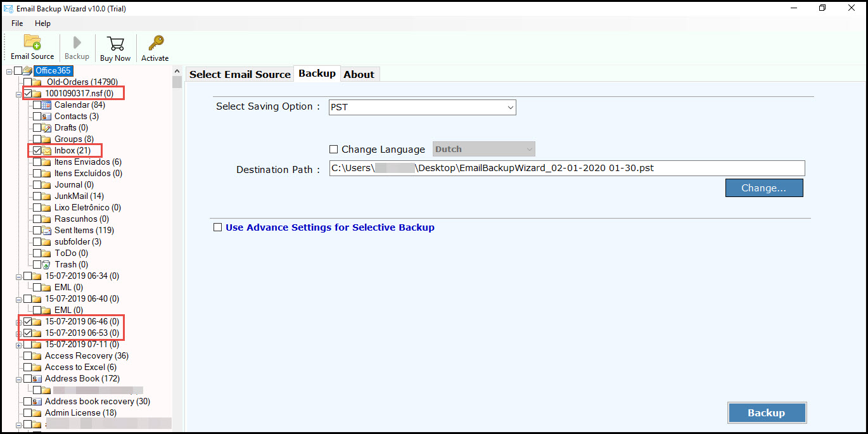Click the subfolder (3) folder icon
Viewport: 868px width, 434px height.
(x=47, y=241)
